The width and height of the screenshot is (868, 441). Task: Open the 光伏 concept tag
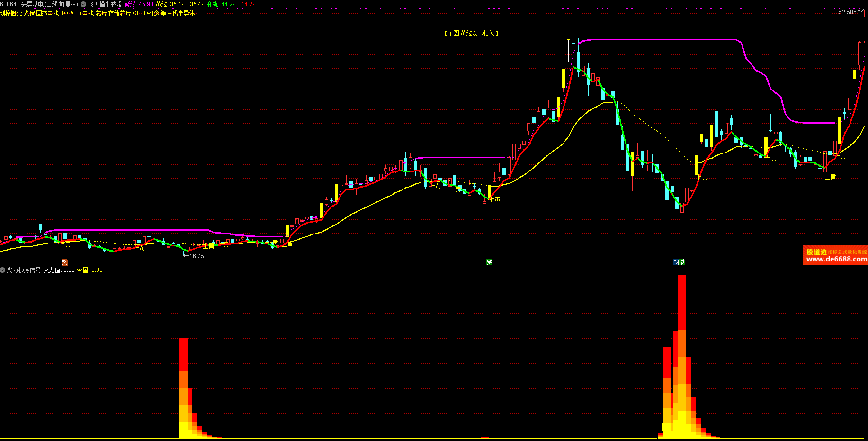pos(29,13)
